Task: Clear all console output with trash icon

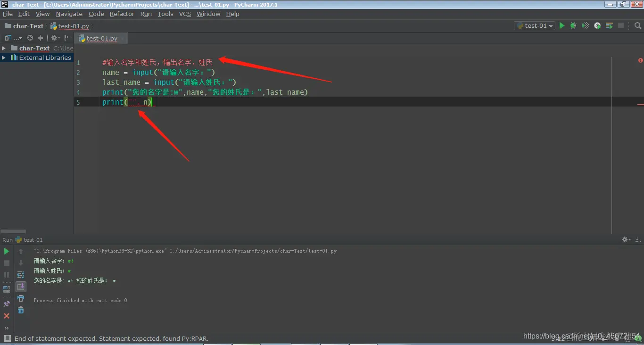Action: coord(21,310)
